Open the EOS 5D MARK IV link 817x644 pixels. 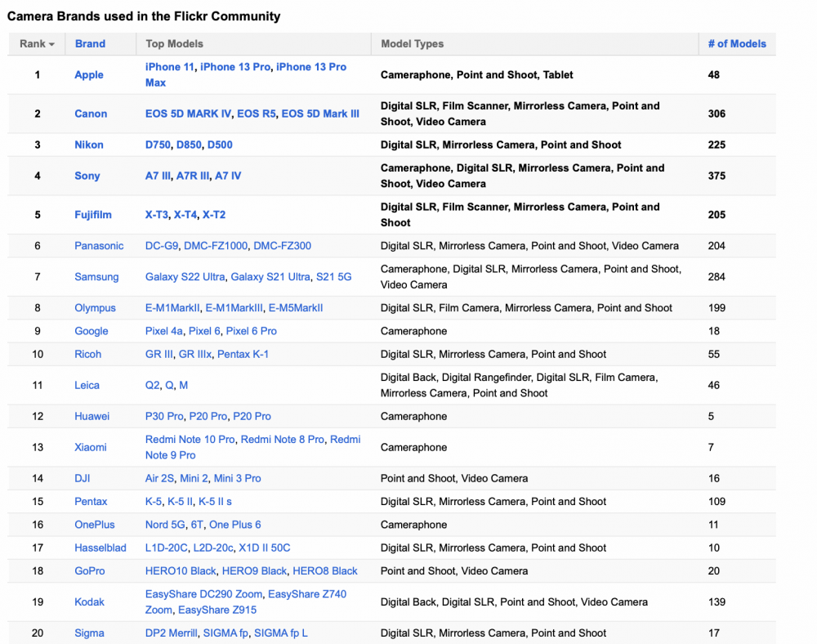click(x=188, y=114)
